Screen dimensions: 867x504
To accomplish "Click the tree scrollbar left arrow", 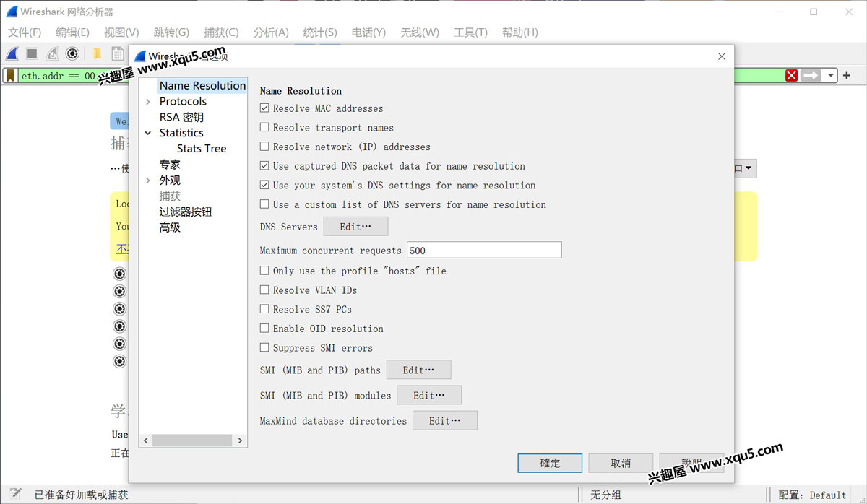I will pos(145,440).
